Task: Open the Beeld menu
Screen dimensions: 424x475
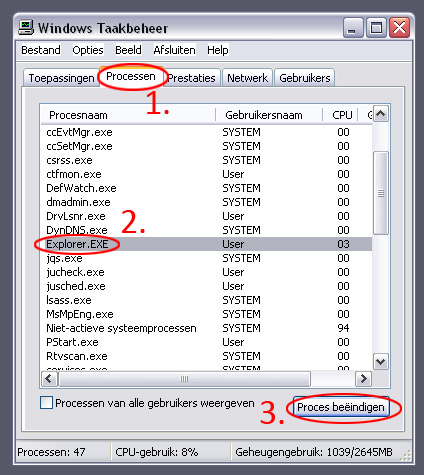Action: click(x=128, y=50)
